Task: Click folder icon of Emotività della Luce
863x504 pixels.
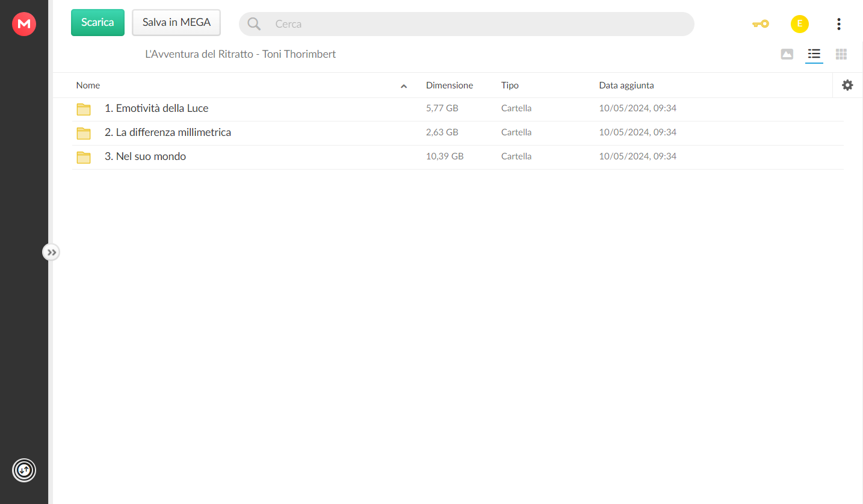Action: 84,109
